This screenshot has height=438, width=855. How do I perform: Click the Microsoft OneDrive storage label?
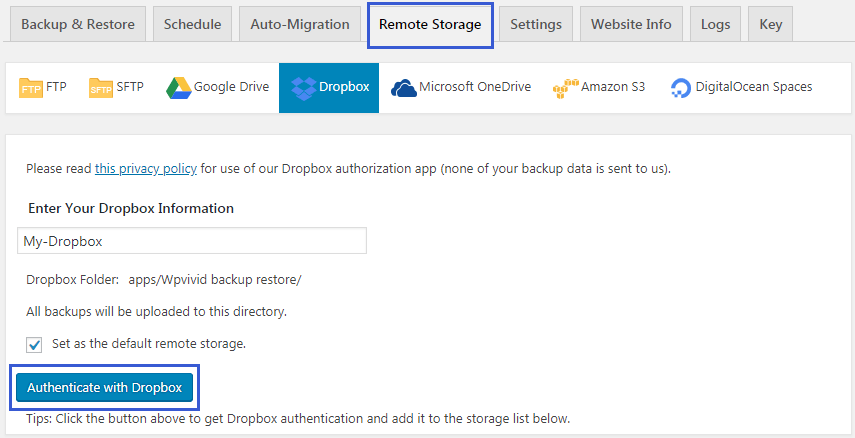tap(475, 87)
